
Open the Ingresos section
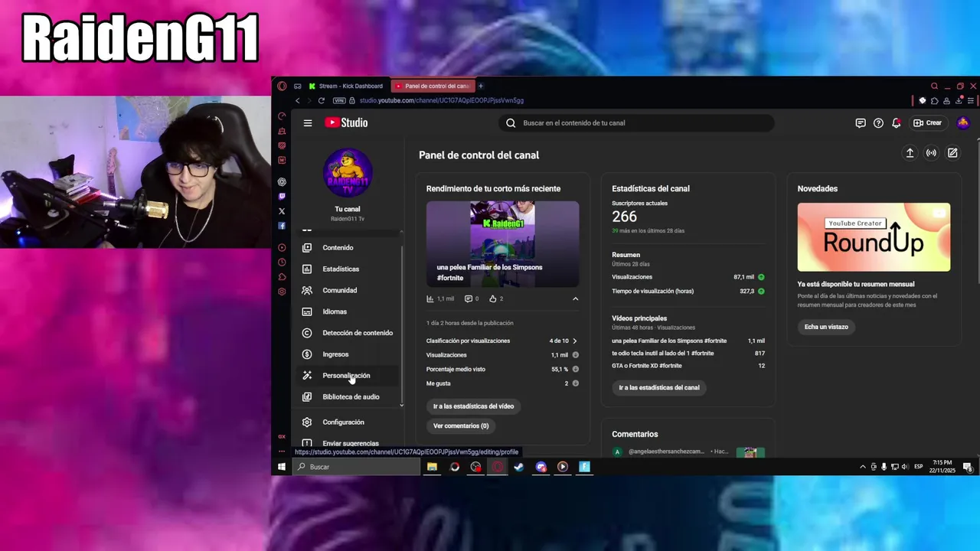point(348,354)
